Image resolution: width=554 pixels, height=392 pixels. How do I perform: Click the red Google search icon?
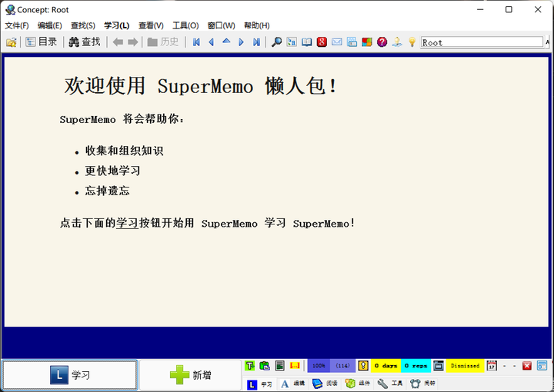point(322,42)
